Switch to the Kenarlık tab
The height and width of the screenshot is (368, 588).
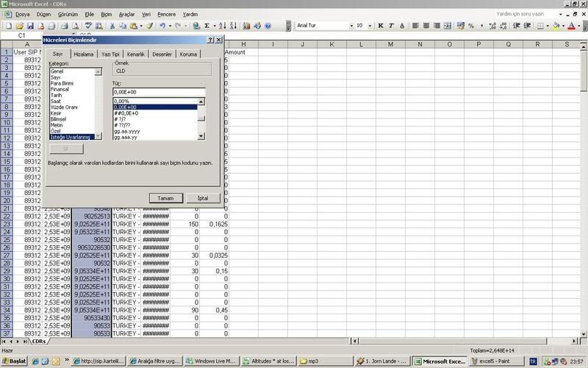click(x=136, y=54)
